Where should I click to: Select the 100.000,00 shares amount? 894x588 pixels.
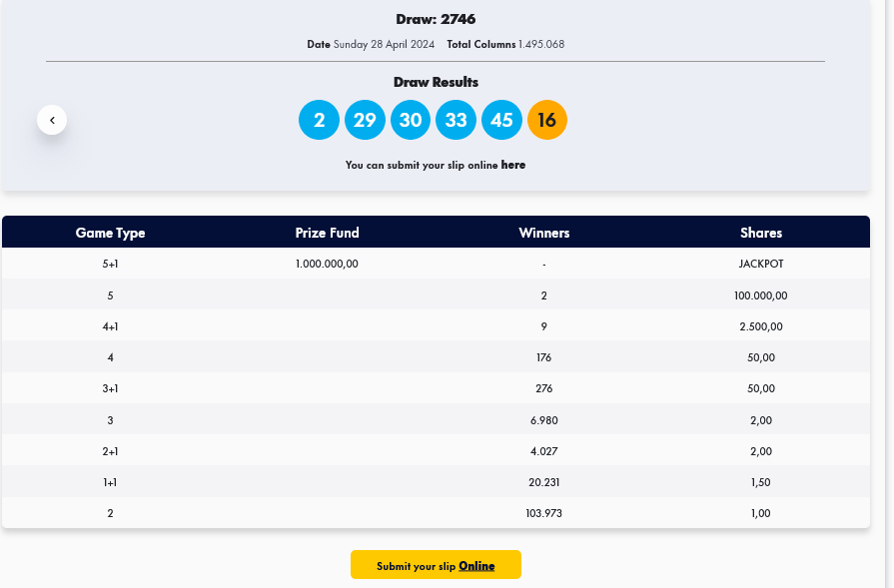coord(761,295)
